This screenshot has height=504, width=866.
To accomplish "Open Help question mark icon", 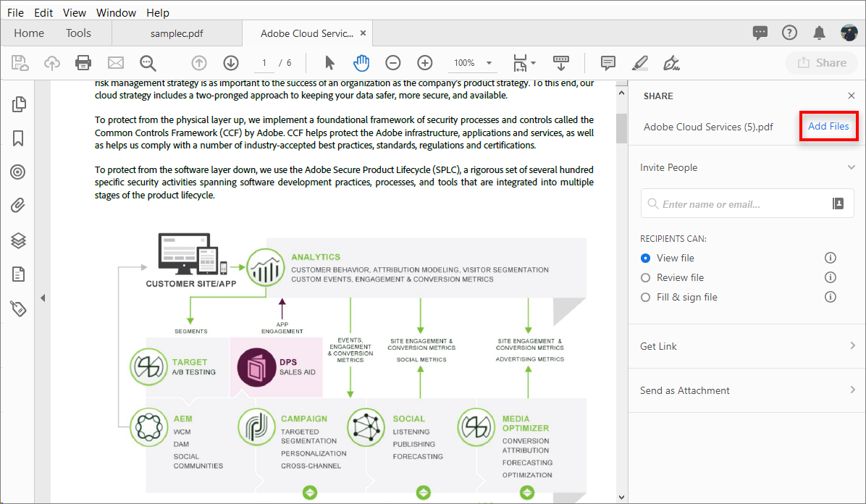I will (x=790, y=33).
